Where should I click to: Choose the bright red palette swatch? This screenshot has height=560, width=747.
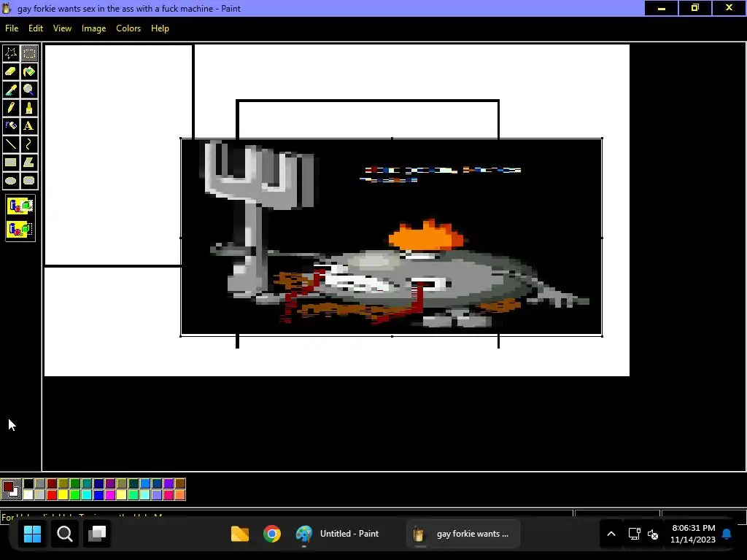pyautogui.click(x=52, y=495)
